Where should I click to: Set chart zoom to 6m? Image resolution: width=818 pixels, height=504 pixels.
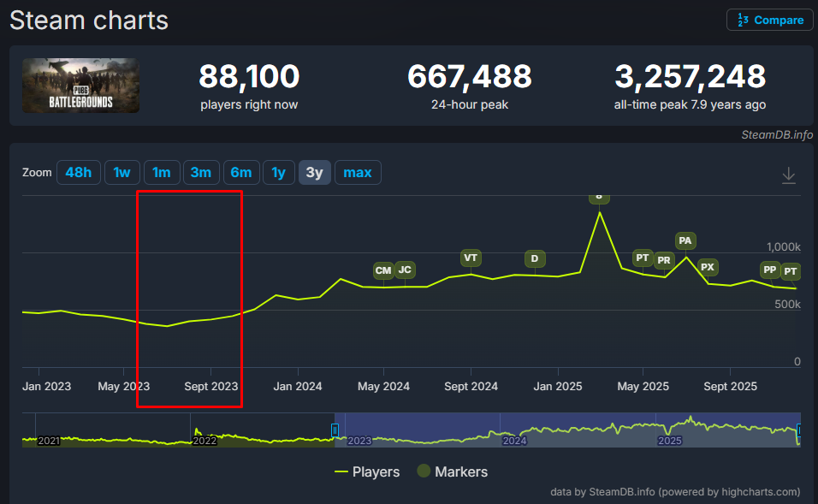(x=241, y=173)
